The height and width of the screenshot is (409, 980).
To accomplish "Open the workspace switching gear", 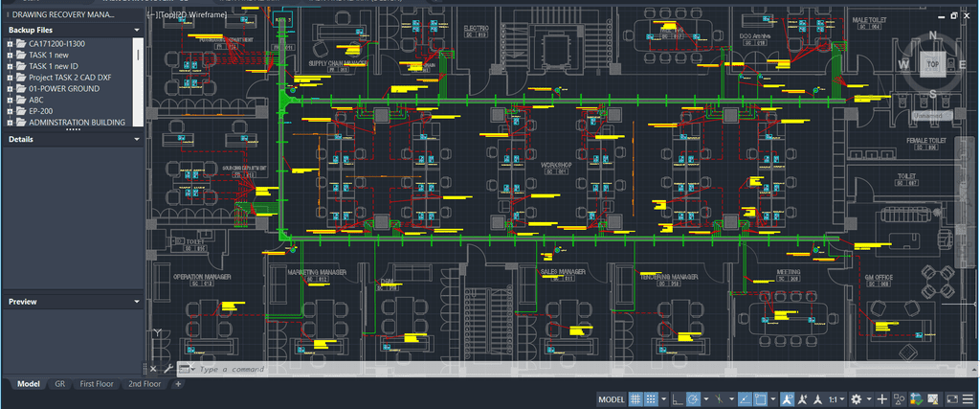I will pyautogui.click(x=857, y=398).
